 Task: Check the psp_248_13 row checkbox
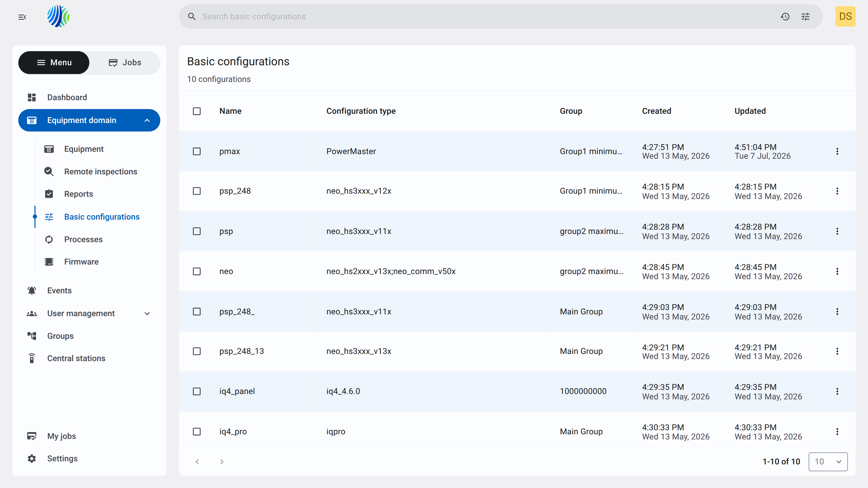click(x=197, y=352)
